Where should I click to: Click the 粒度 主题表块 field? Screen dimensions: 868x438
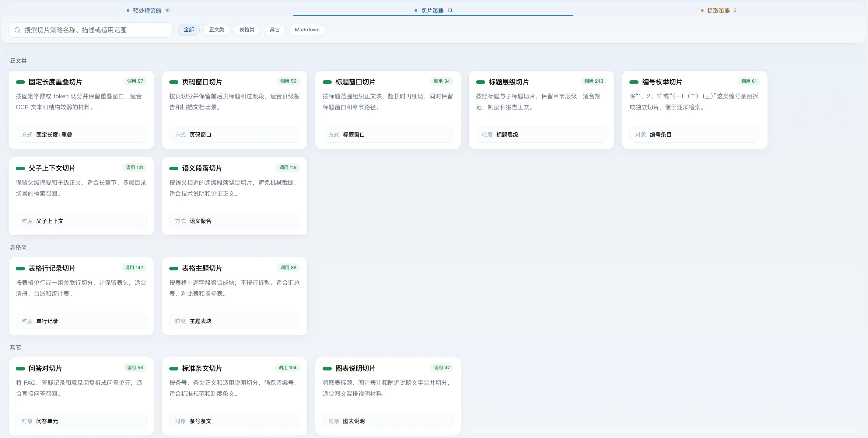[x=235, y=321]
